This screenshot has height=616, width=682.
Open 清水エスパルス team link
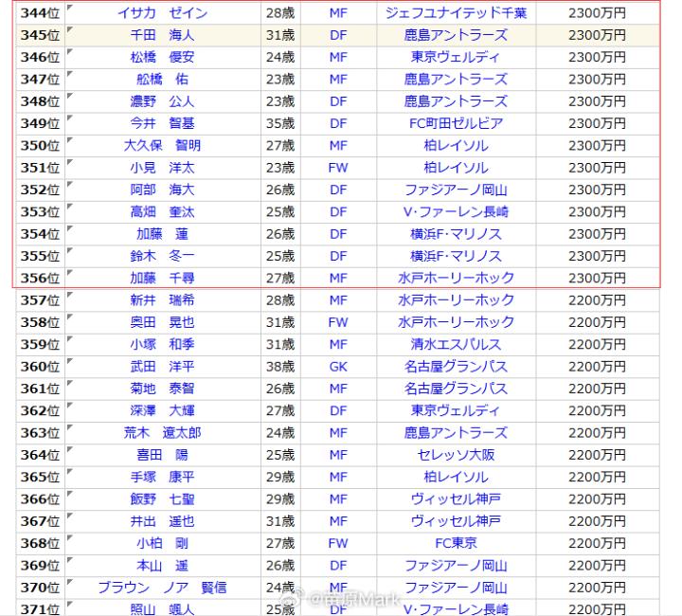coord(456,344)
